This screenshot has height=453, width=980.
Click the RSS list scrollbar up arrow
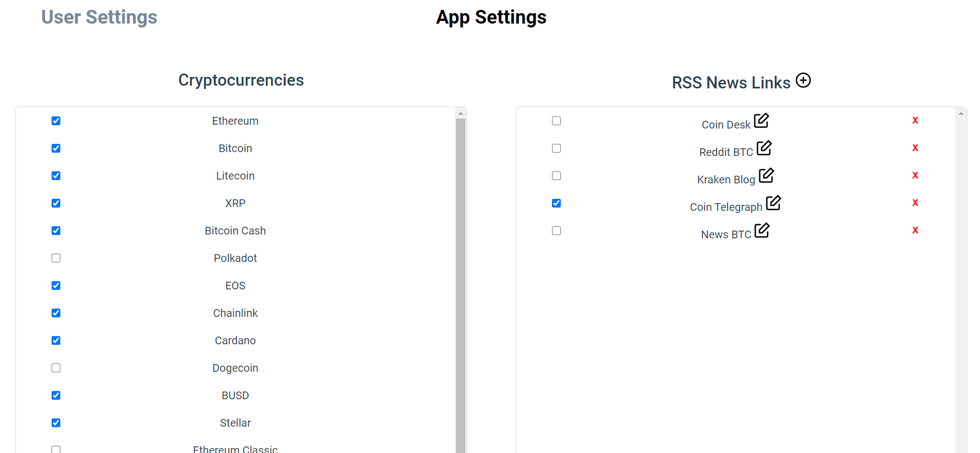point(961,113)
